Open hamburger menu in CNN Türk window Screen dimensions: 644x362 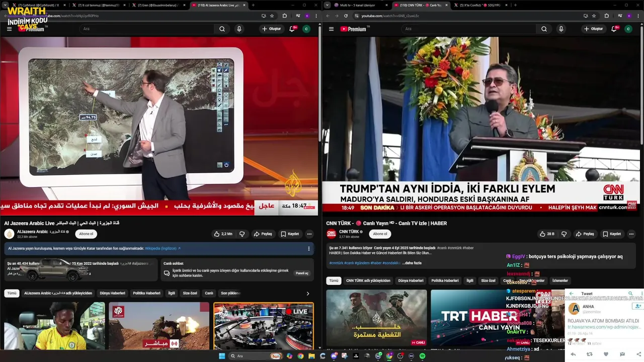pyautogui.click(x=331, y=29)
